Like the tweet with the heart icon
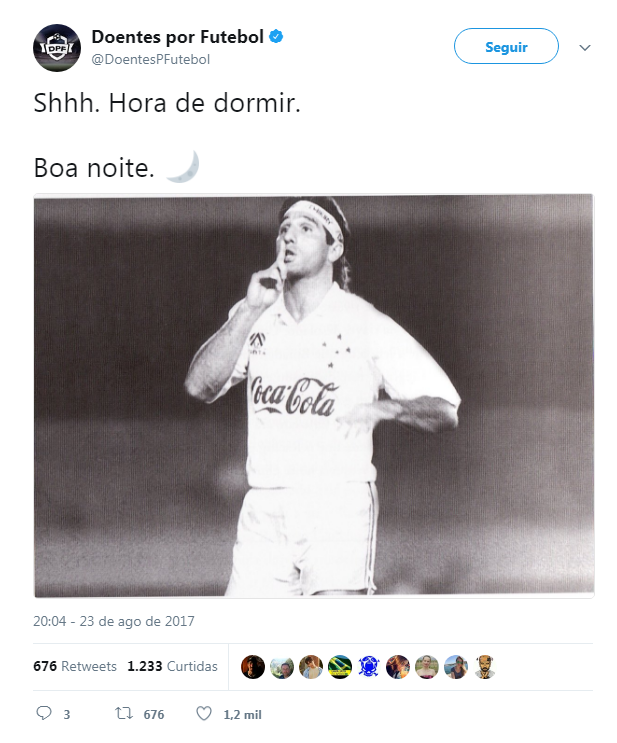This screenshot has height=743, width=617. pos(204,714)
